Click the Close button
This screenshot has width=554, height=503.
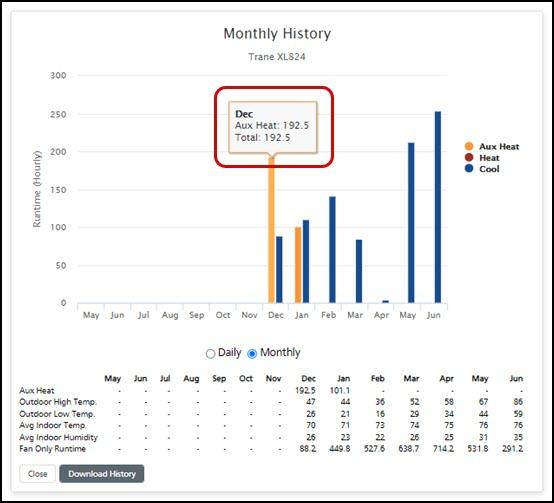pyautogui.click(x=37, y=474)
